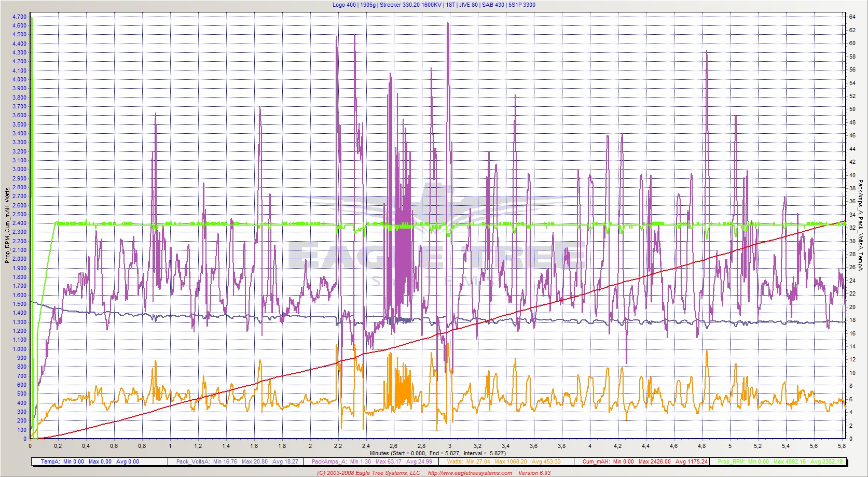
Task: Click the 5,8 minute mark on x-axis
Action: [x=842, y=446]
